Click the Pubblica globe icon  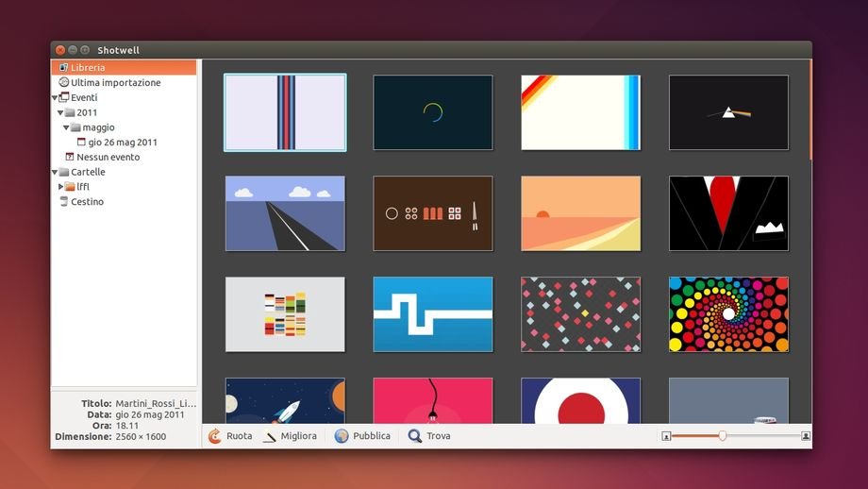pyautogui.click(x=342, y=436)
